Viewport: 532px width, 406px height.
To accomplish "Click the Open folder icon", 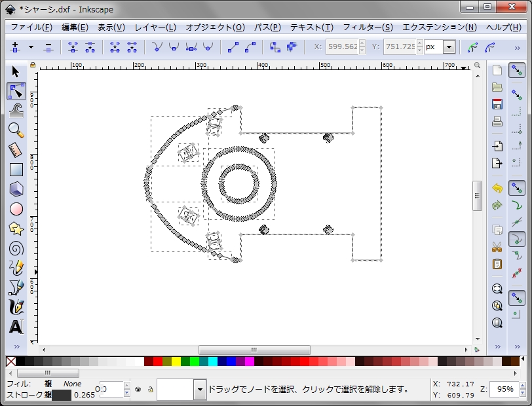I will click(x=497, y=87).
